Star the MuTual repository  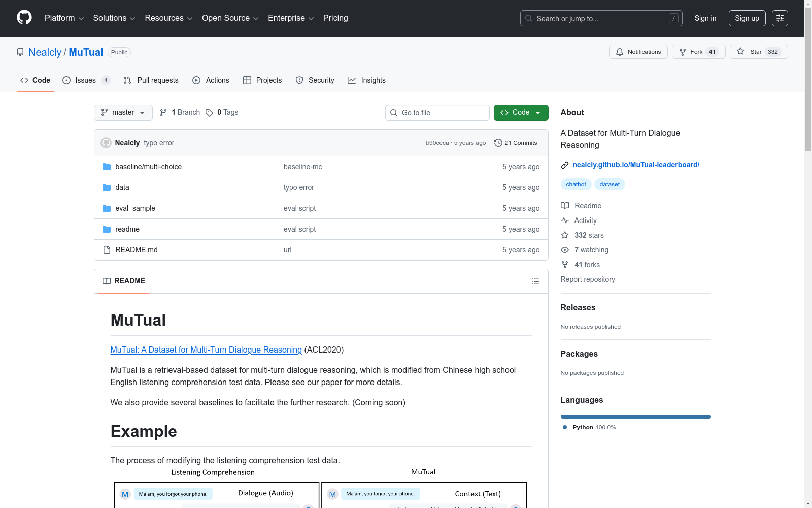tap(758, 52)
